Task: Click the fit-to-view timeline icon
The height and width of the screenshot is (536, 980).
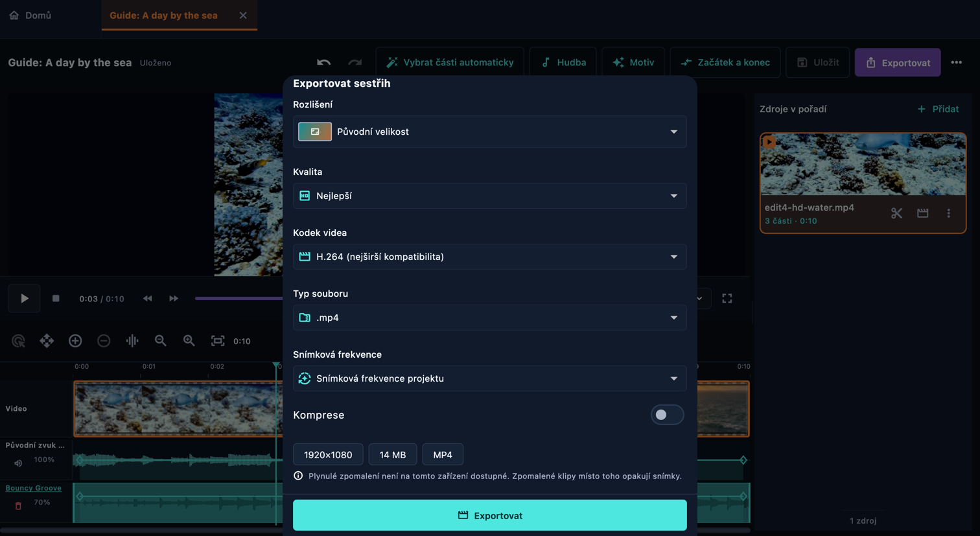Action: click(x=218, y=341)
